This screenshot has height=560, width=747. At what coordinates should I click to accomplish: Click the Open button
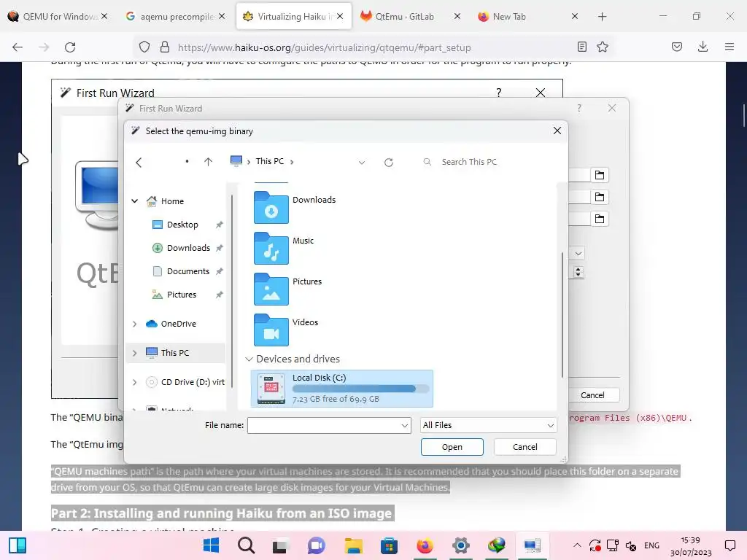pyautogui.click(x=452, y=447)
